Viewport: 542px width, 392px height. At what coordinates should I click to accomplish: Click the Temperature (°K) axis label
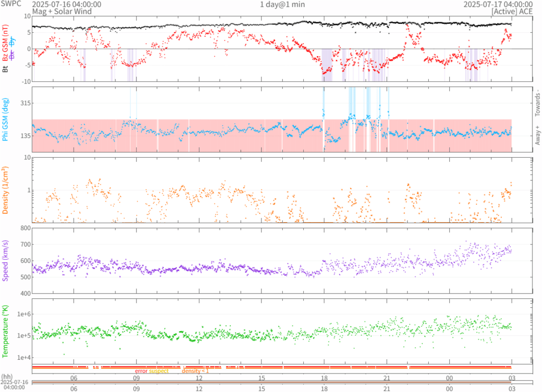tap(5, 332)
